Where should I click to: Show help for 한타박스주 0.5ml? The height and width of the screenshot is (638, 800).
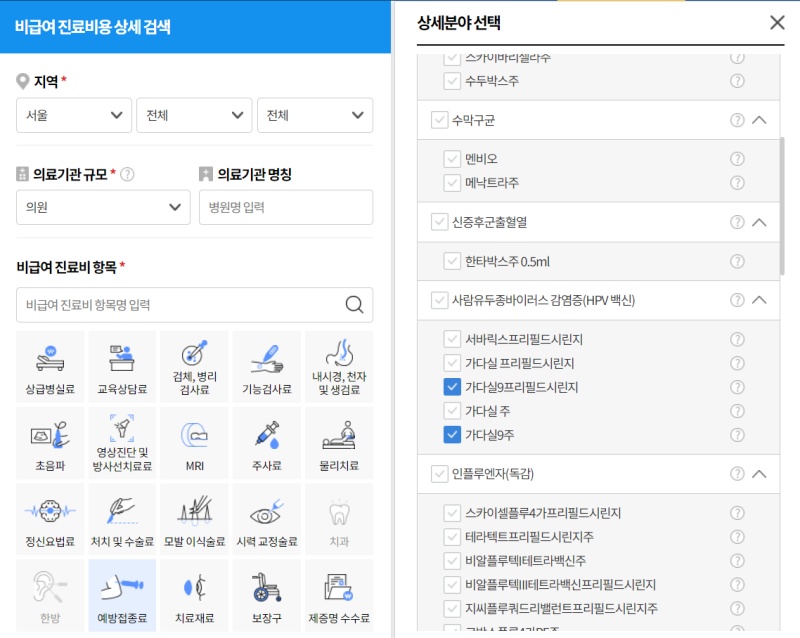[x=737, y=261]
